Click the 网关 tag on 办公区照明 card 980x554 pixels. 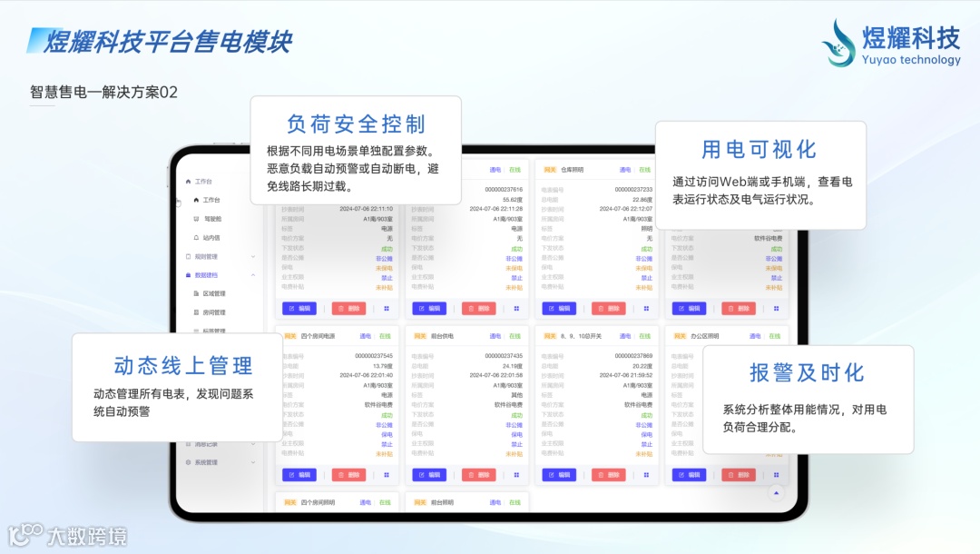point(680,336)
